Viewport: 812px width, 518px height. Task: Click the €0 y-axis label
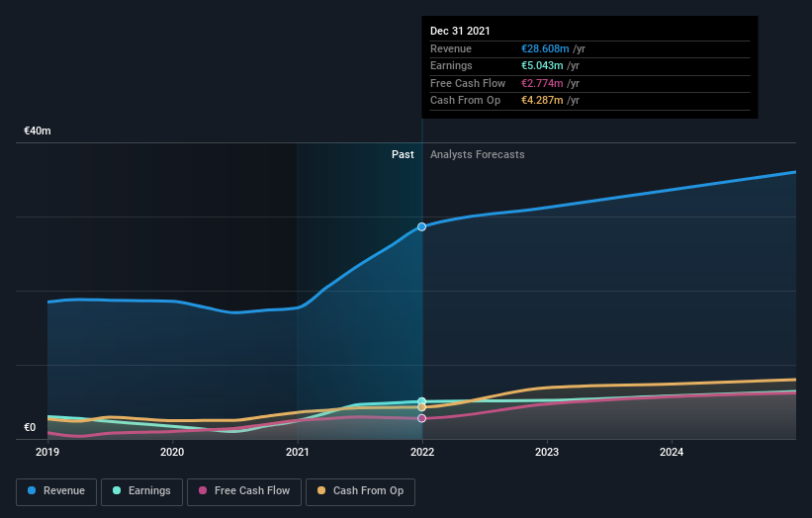(30, 427)
